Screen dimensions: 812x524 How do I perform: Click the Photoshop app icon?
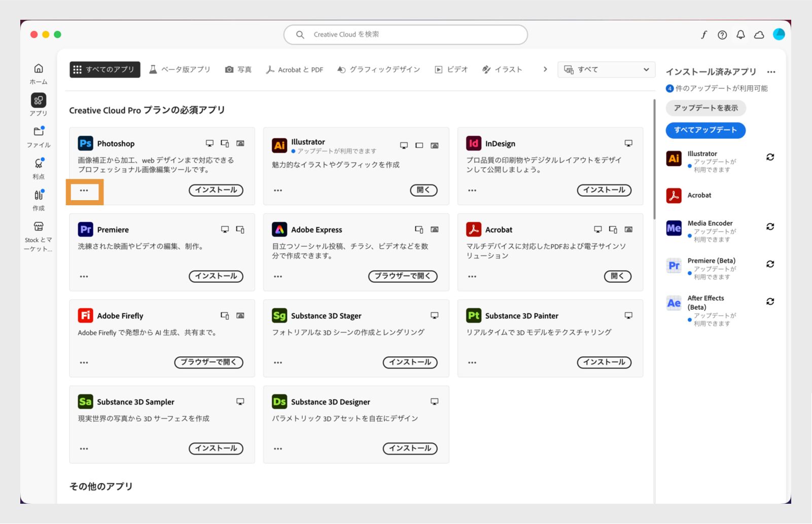click(x=85, y=143)
